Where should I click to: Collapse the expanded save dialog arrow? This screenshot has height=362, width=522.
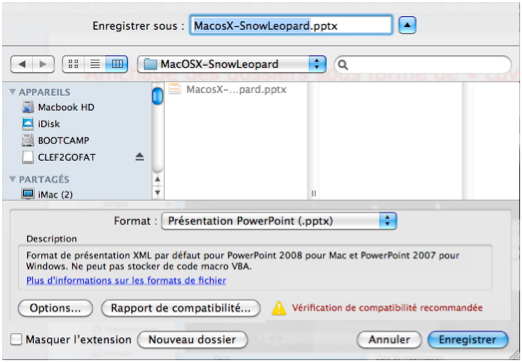(x=407, y=25)
